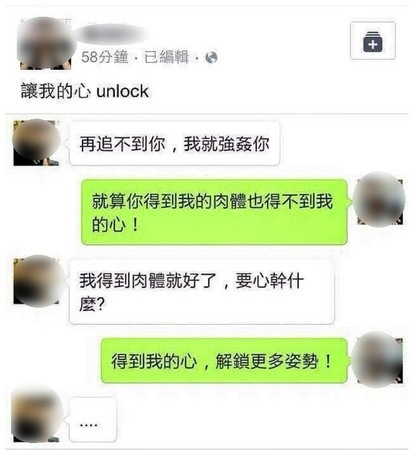Select green bubble 得到我的心，解鎖更多姿勢
Viewport: 413px width, 450px height.
pos(224,361)
